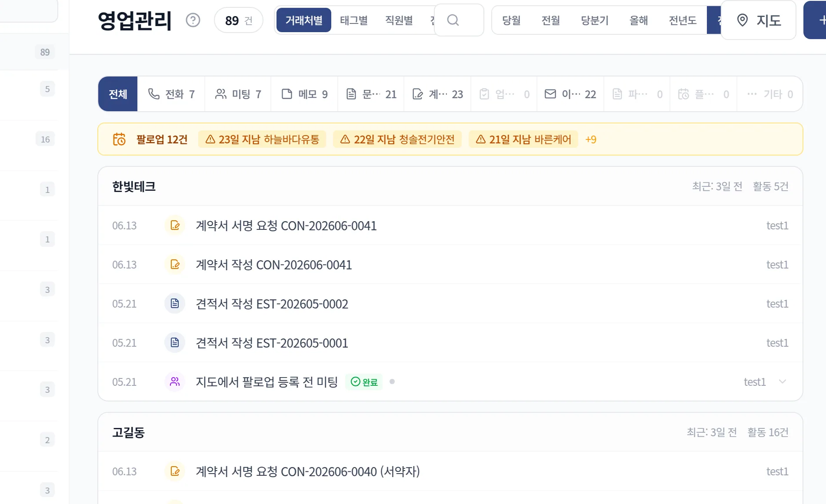Image resolution: width=826 pixels, height=504 pixels.
Task: Open 계약서 서명 요청 CON-202606-0040 (서약자)
Action: pos(450,471)
